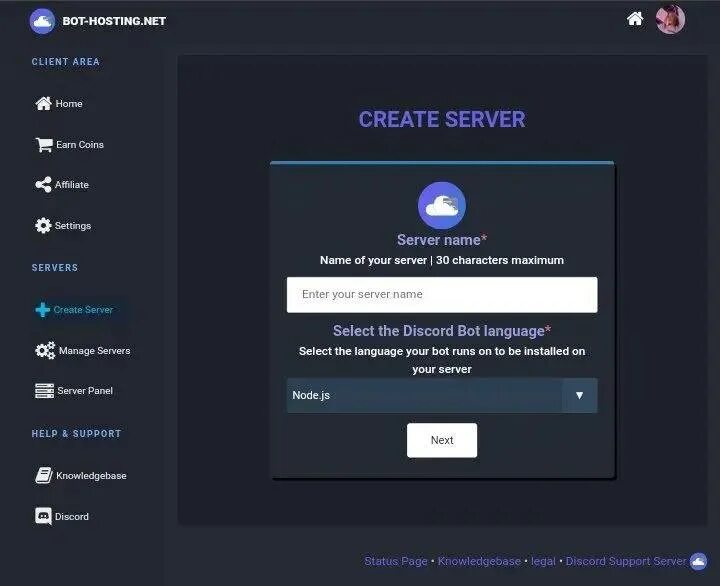
Task: Go to Home in the sidebar
Action: tap(69, 104)
